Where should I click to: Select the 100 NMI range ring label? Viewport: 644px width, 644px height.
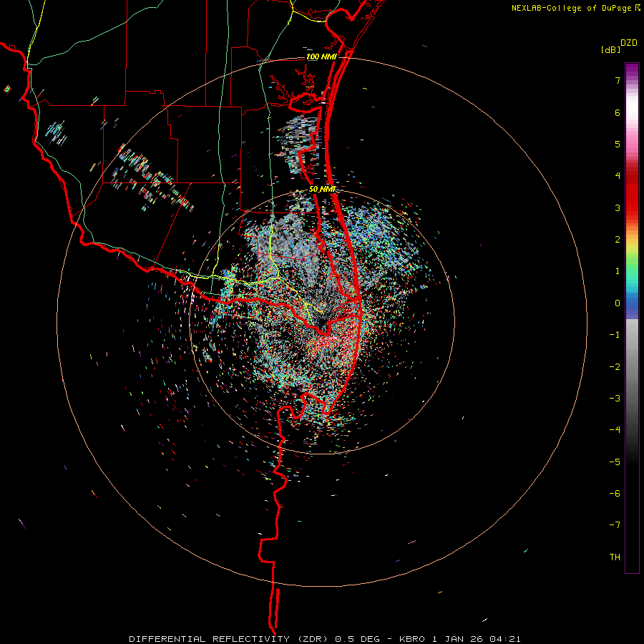pyautogui.click(x=321, y=57)
